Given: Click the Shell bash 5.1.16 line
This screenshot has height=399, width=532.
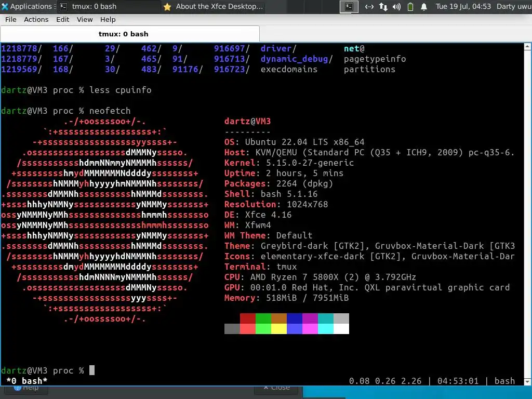Looking at the screenshot, I should [x=271, y=194].
